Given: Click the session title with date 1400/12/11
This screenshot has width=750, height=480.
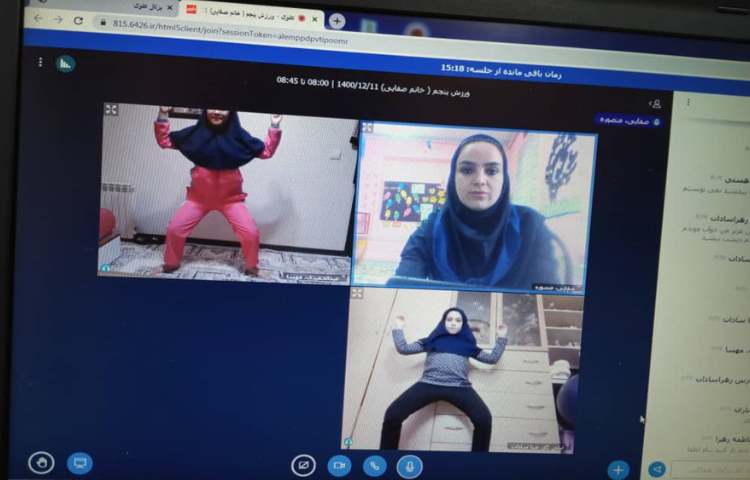Looking at the screenshot, I should [x=373, y=87].
